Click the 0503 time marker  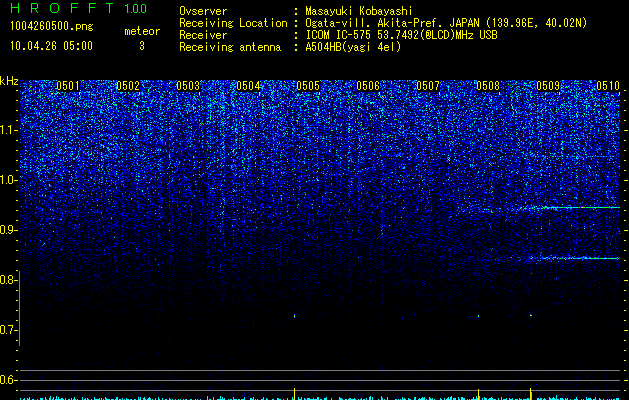click(x=188, y=86)
